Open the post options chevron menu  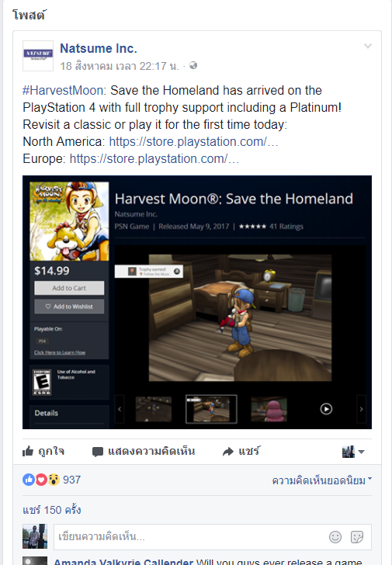pos(367,46)
